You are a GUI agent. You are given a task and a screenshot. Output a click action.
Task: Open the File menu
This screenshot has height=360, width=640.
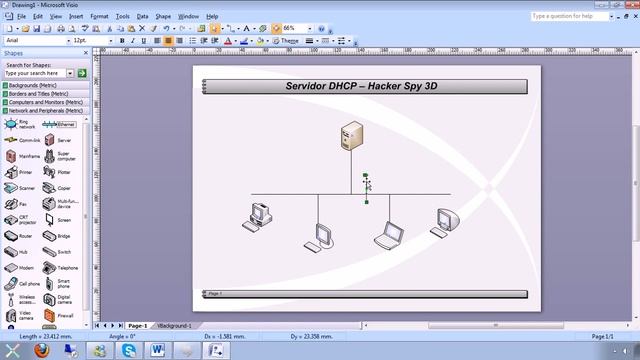tap(21, 16)
